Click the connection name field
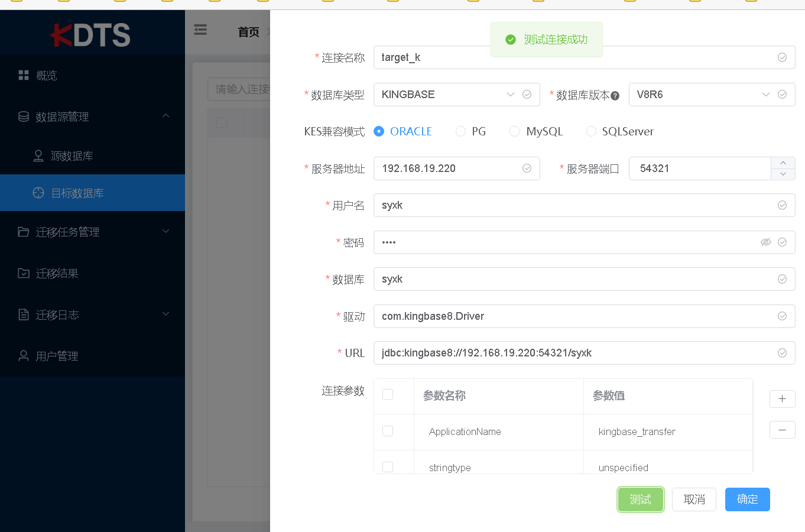The height and width of the screenshot is (532, 805). (585, 57)
